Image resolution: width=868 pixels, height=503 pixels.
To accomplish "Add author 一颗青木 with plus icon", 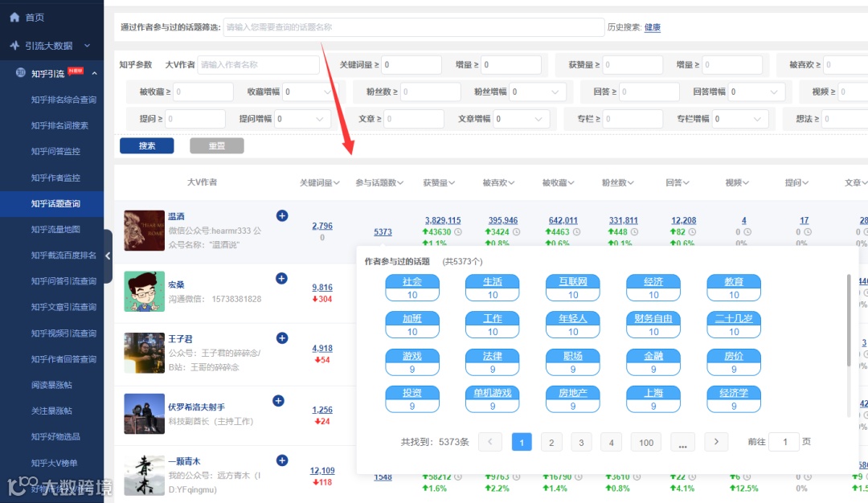I will (282, 460).
